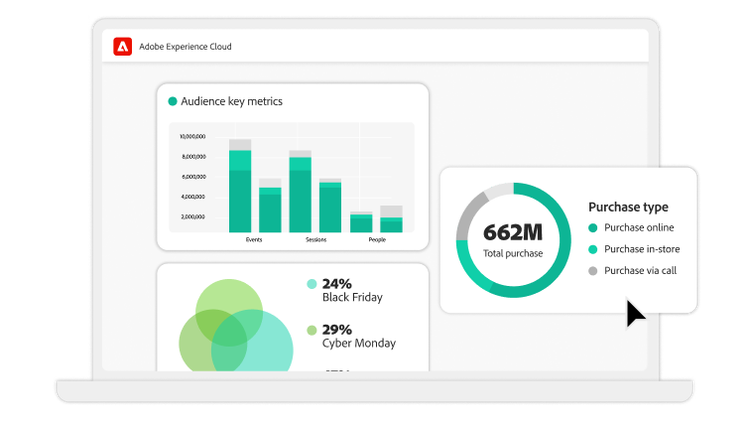Viewport: 750px width, 423px height.
Task: Click the Purchase type heading
Action: click(x=628, y=207)
